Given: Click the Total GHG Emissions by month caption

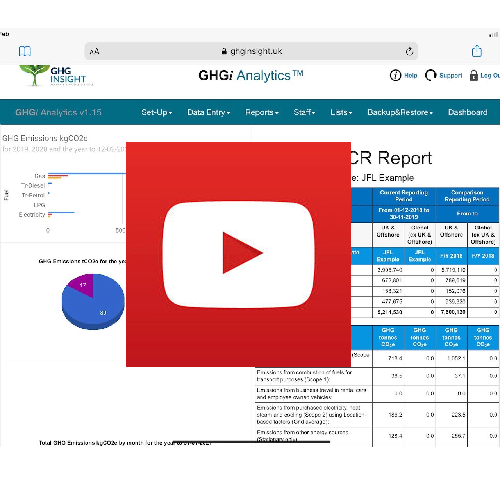Looking at the screenshot, I should coord(125,443).
